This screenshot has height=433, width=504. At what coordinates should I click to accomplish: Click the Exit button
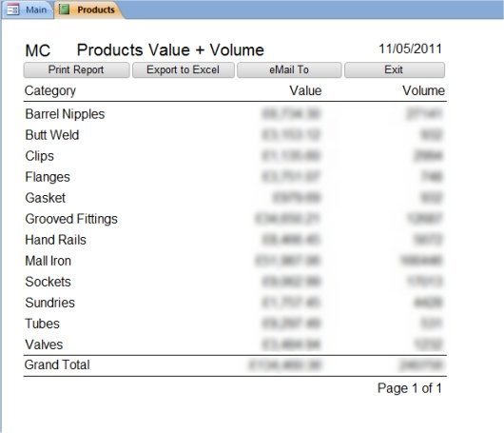point(395,69)
